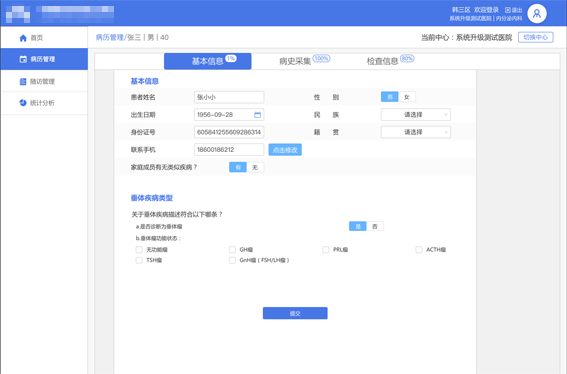567x374 pixels.
Task: Click the 垂体疾病类型 section heading
Action: (152, 198)
